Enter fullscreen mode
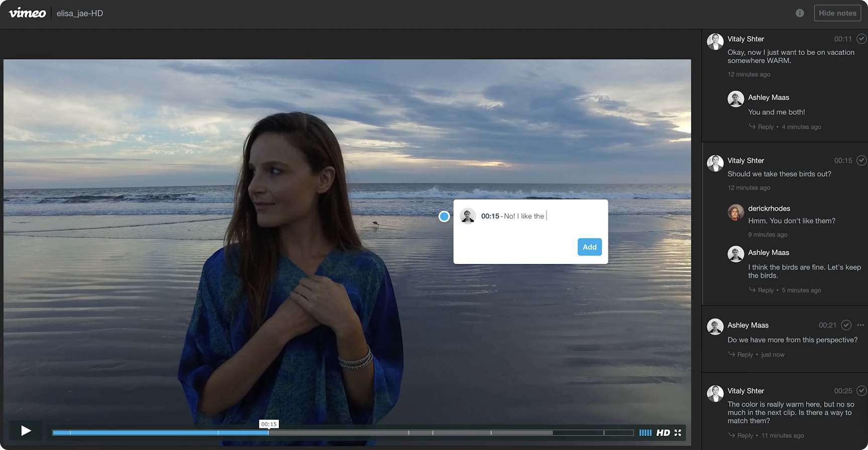Image resolution: width=868 pixels, height=450 pixels. point(678,432)
